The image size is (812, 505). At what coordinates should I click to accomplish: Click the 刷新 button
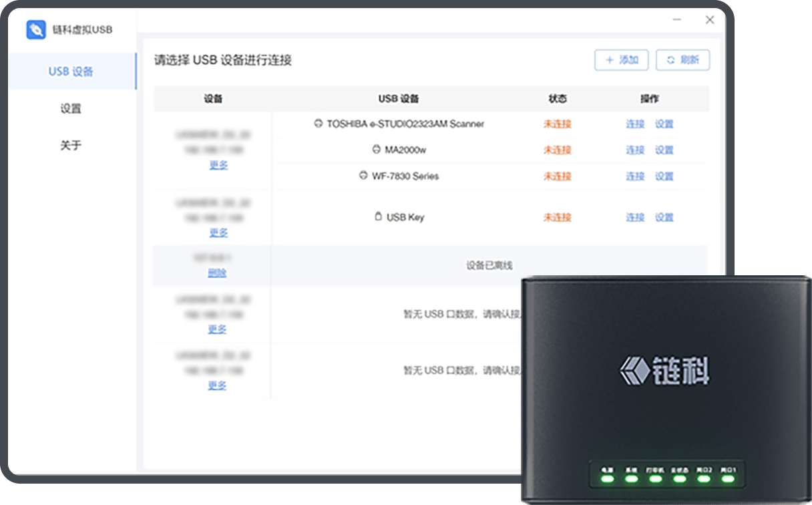coord(682,60)
